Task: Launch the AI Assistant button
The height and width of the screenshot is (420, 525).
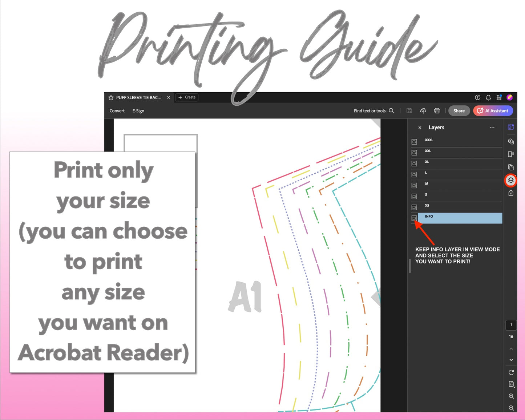Action: coord(493,111)
